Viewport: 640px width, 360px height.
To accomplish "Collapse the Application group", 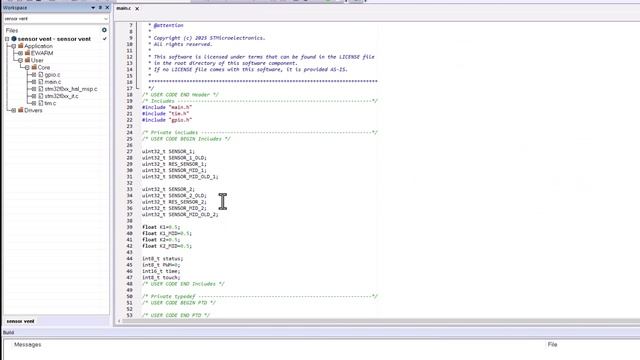I will tap(14, 46).
